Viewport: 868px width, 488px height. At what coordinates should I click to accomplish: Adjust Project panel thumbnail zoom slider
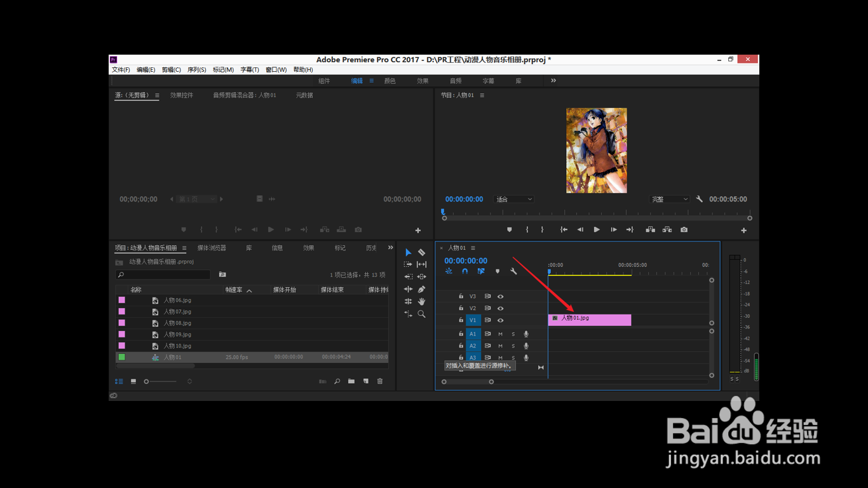click(160, 381)
